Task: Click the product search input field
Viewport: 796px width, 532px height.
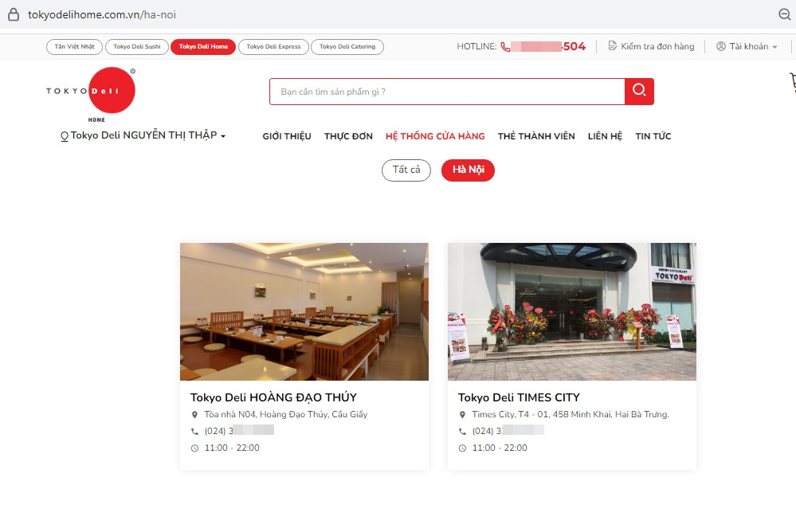Action: point(446,92)
